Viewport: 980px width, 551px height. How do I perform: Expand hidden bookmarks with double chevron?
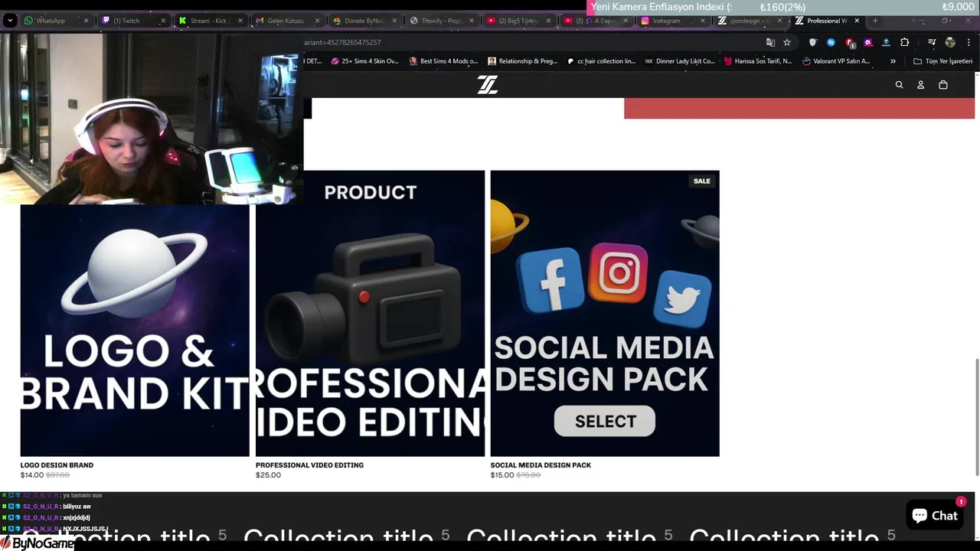893,61
